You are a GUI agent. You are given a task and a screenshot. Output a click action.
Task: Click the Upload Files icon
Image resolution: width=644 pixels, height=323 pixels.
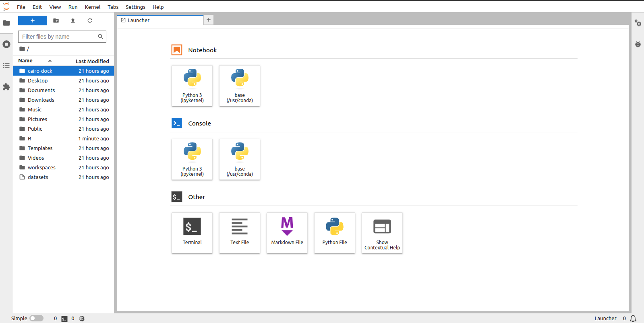[x=73, y=21]
